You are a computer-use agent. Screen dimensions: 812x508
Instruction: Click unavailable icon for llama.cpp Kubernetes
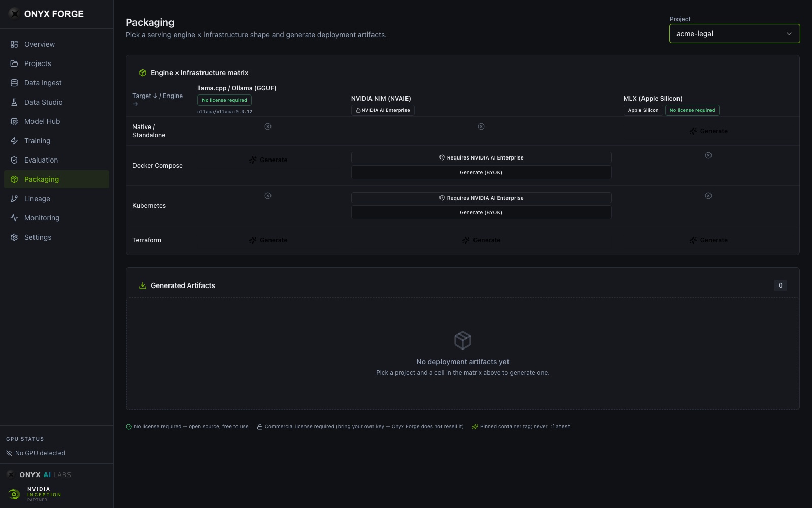click(268, 196)
